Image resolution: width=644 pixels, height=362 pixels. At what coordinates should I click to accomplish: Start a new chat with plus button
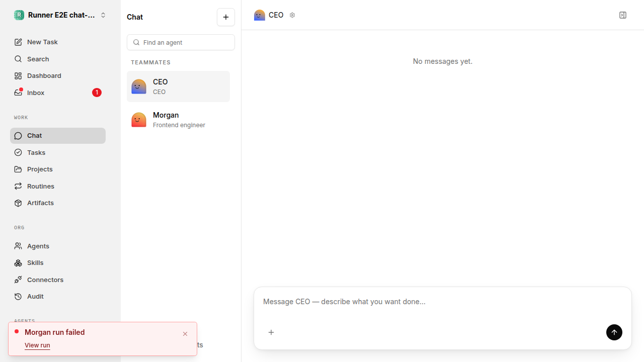click(226, 17)
